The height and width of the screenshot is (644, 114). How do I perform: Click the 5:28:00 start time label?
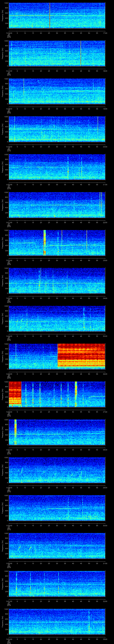9,487
